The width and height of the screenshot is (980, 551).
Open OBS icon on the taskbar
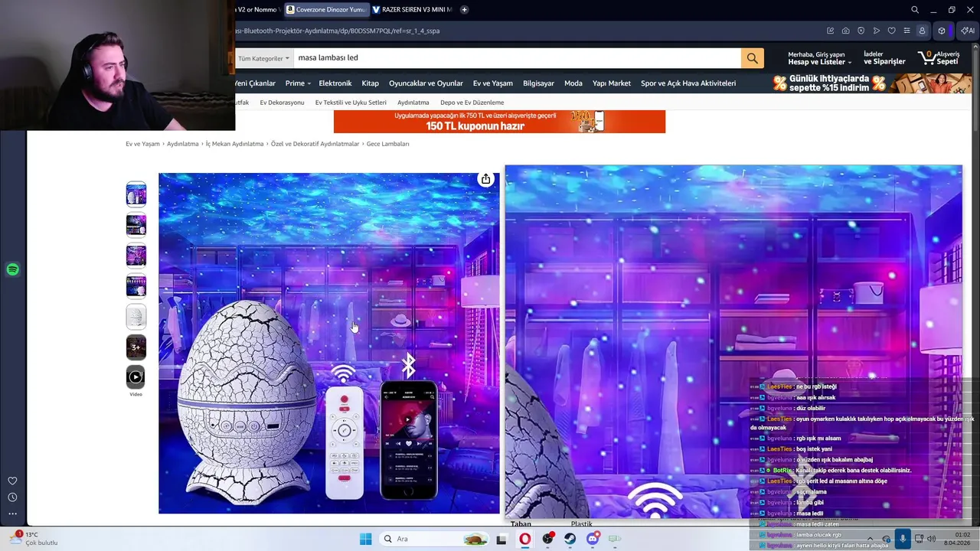tap(547, 539)
